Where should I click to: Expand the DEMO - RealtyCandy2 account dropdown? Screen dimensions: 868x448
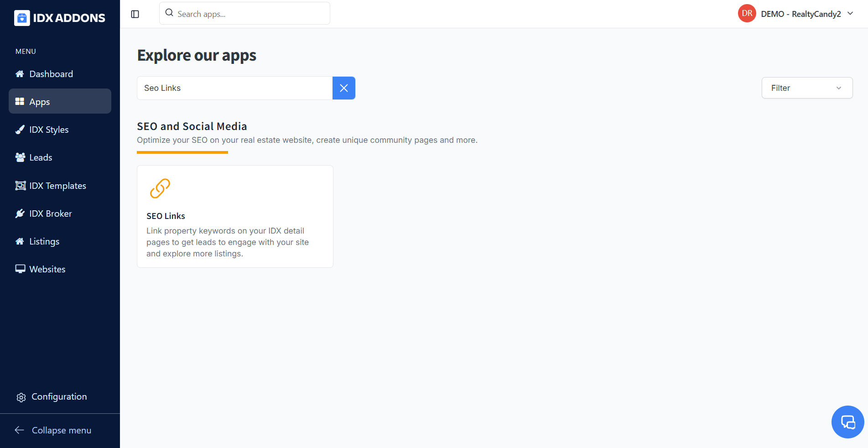(850, 14)
